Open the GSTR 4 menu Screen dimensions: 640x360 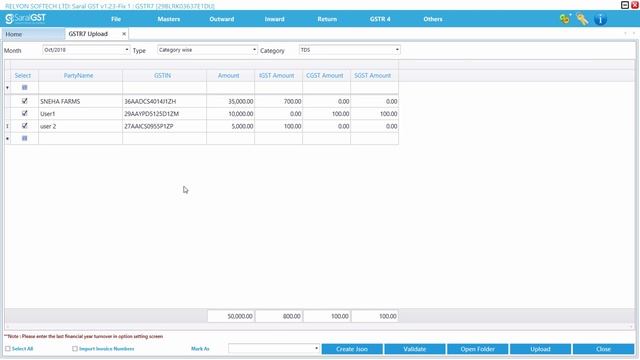(380, 19)
